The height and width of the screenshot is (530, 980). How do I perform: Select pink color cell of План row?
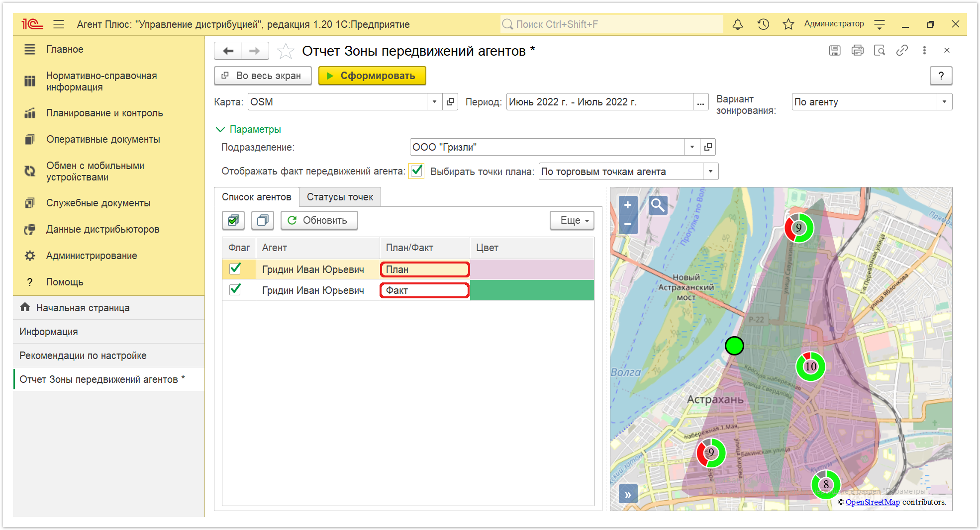pos(532,269)
